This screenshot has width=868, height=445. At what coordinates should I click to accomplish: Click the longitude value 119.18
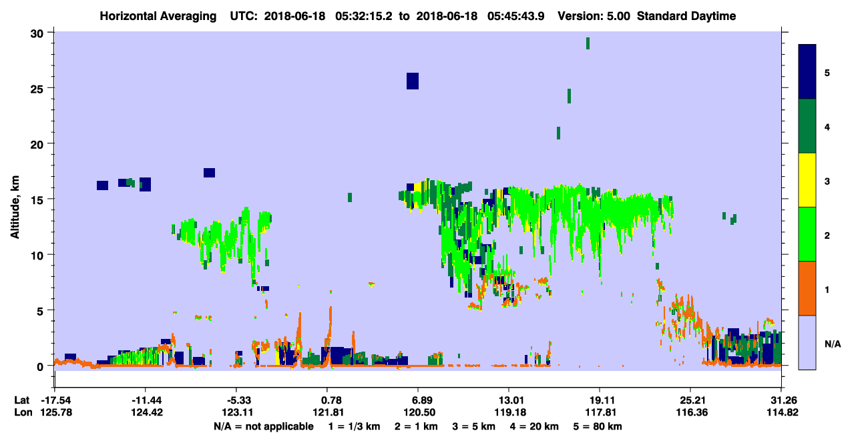(x=509, y=412)
